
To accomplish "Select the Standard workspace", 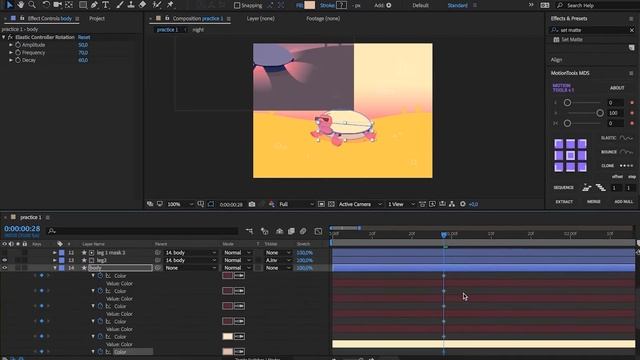I will tap(458, 5).
